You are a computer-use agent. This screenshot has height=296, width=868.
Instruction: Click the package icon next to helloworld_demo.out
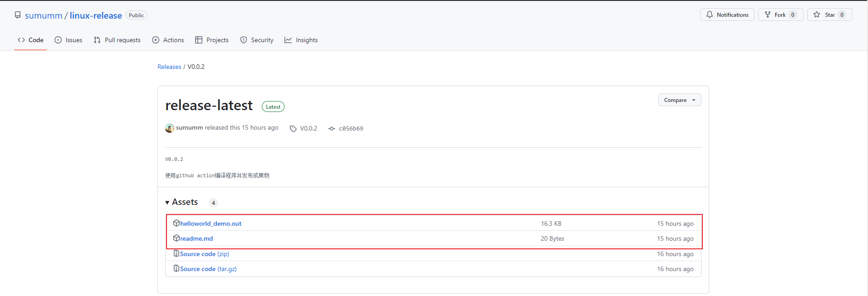[177, 223]
